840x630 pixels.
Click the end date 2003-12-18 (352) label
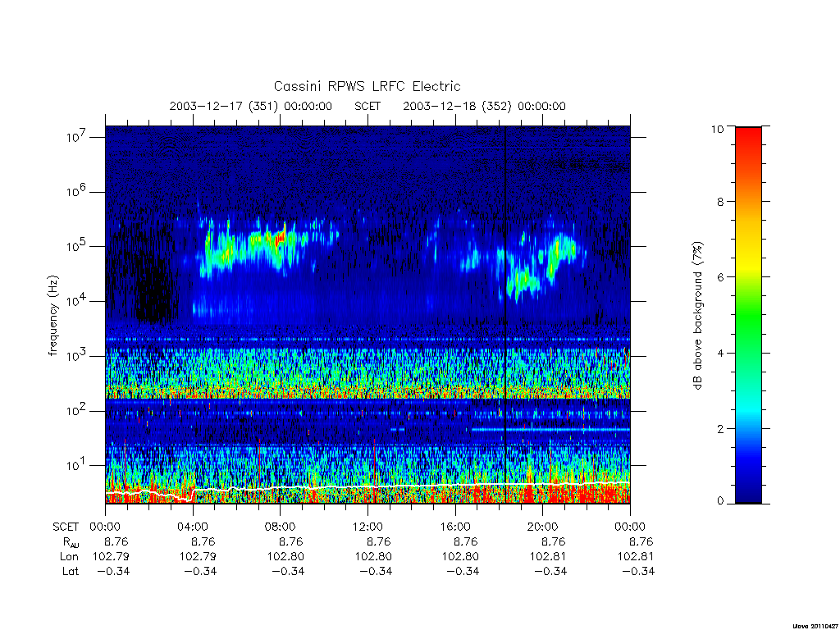(458, 106)
